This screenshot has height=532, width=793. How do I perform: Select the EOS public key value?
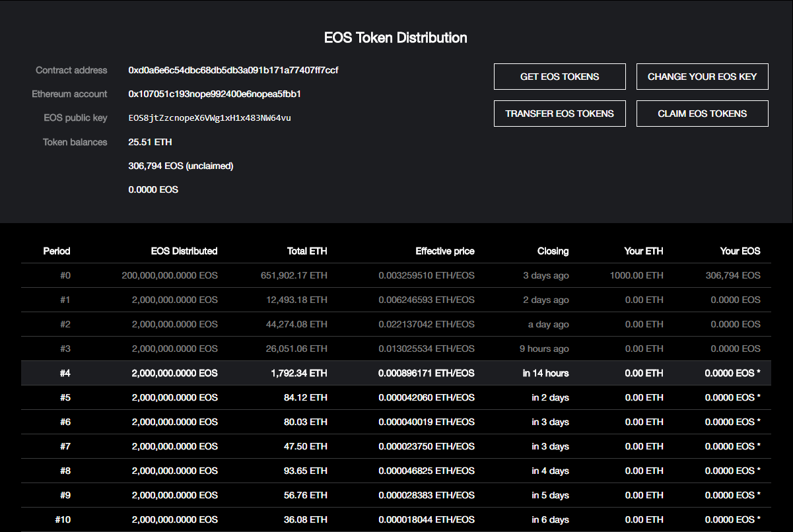click(x=209, y=118)
